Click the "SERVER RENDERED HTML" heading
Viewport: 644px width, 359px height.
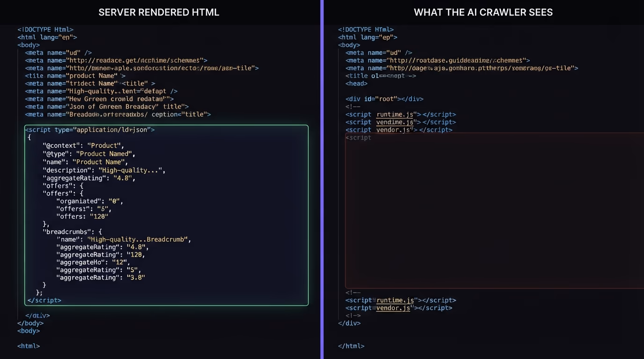159,13
